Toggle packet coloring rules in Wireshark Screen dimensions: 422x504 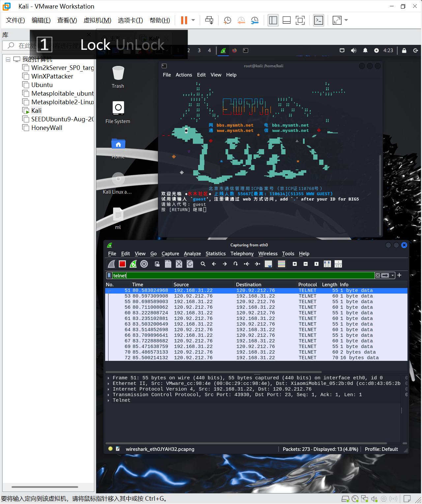[282, 264]
